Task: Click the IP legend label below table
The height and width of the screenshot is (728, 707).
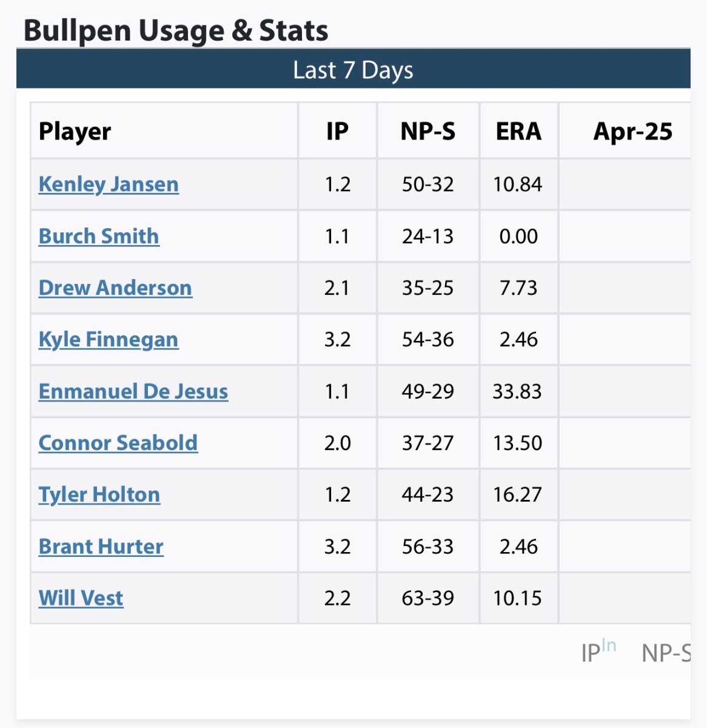Action: point(591,653)
